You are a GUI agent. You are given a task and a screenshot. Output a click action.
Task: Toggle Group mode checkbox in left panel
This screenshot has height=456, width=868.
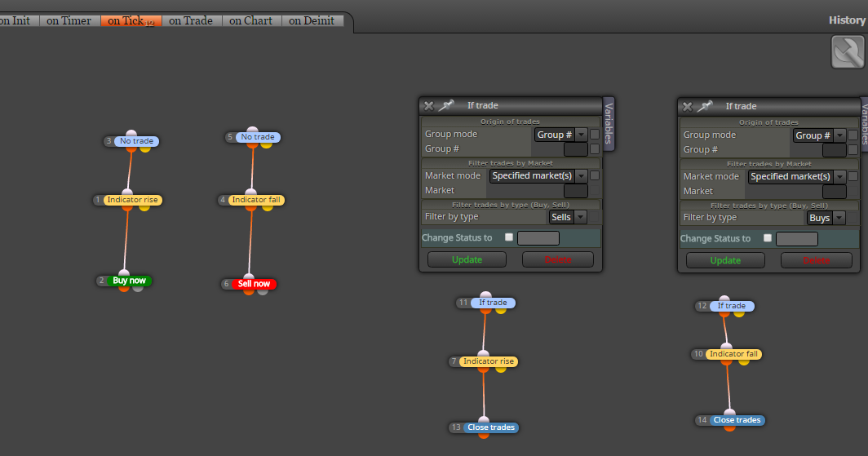[x=595, y=134]
